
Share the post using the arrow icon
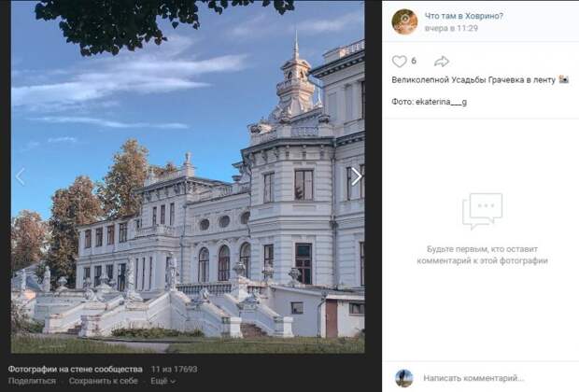point(442,62)
